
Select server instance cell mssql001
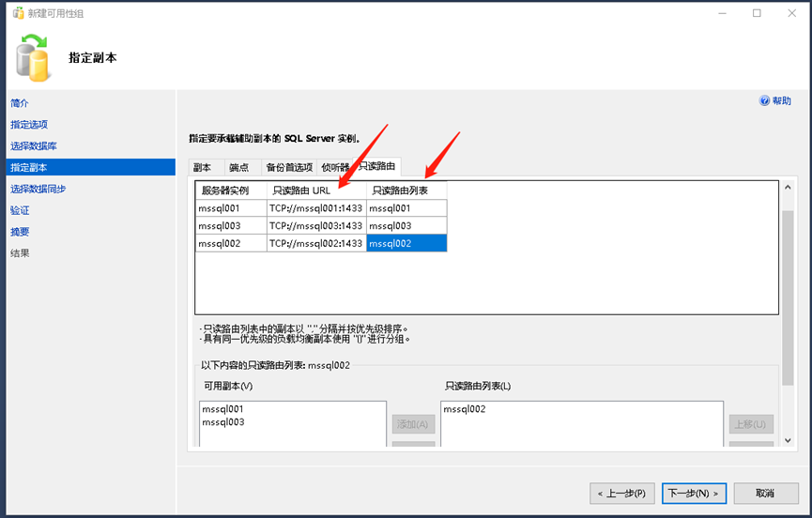coord(231,208)
